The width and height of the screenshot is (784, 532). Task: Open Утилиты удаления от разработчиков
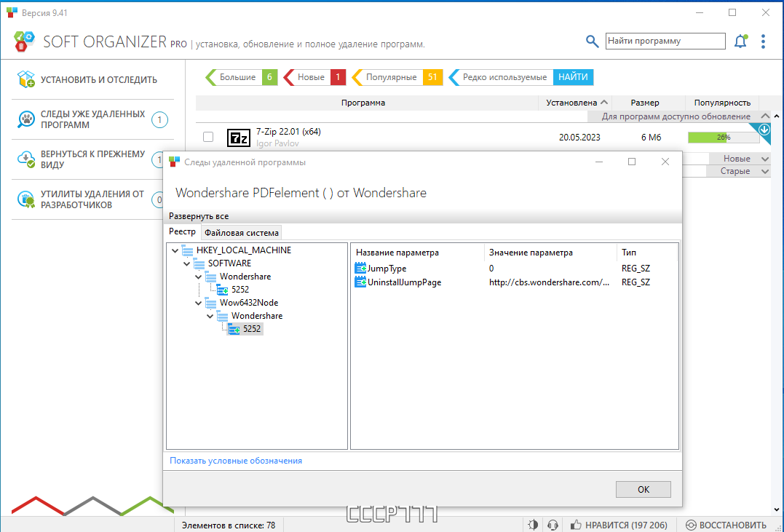coord(93,199)
